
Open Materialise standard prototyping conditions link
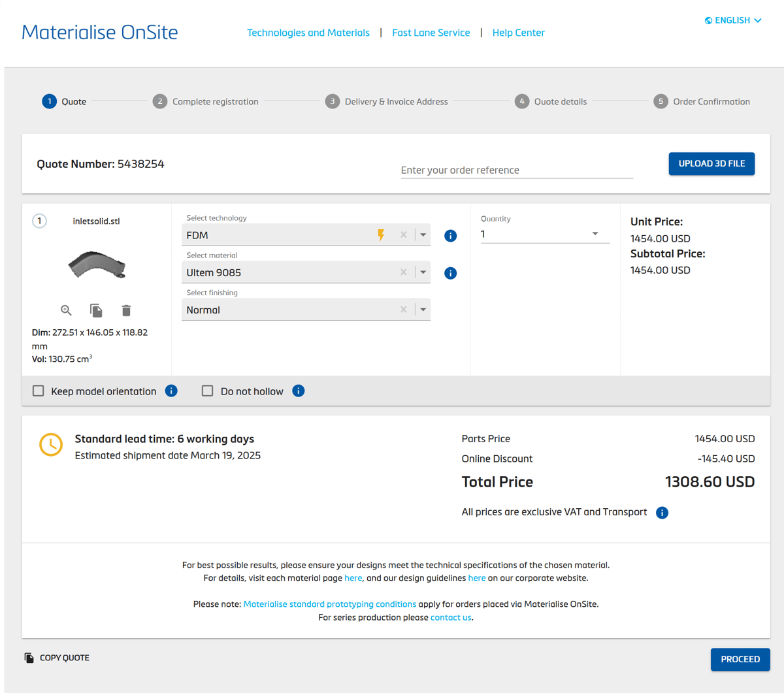[x=329, y=604]
